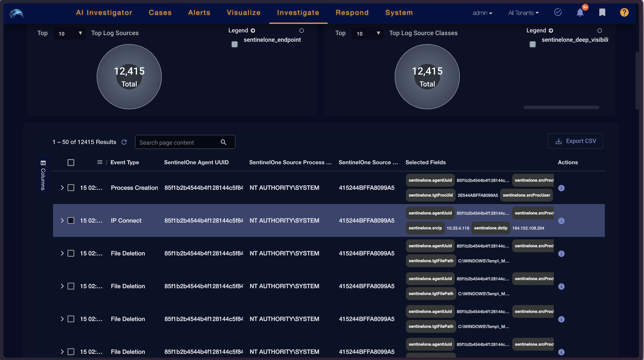
Task: Open the Respond menu
Action: click(352, 13)
